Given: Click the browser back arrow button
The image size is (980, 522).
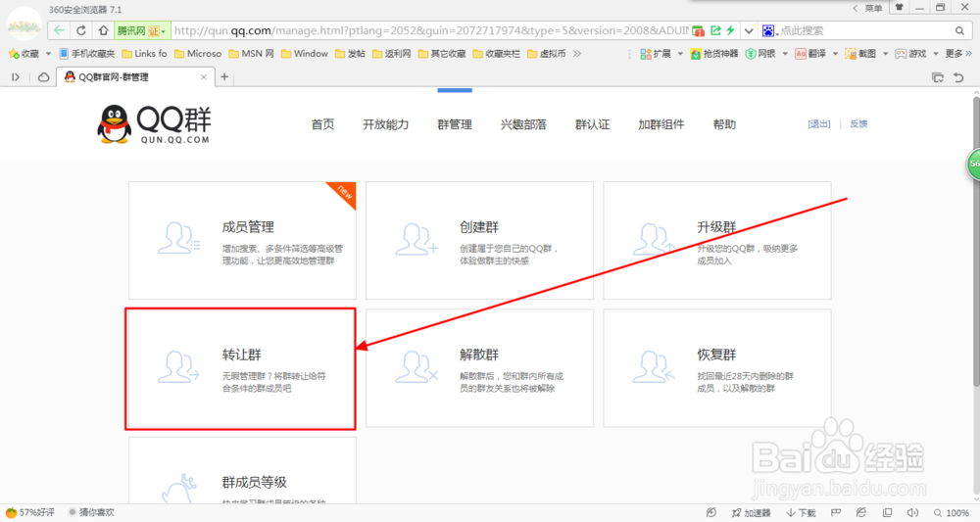Looking at the screenshot, I should [x=59, y=30].
